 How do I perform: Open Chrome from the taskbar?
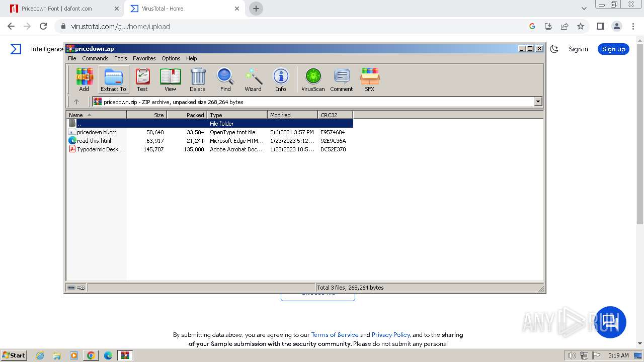tap(91, 355)
